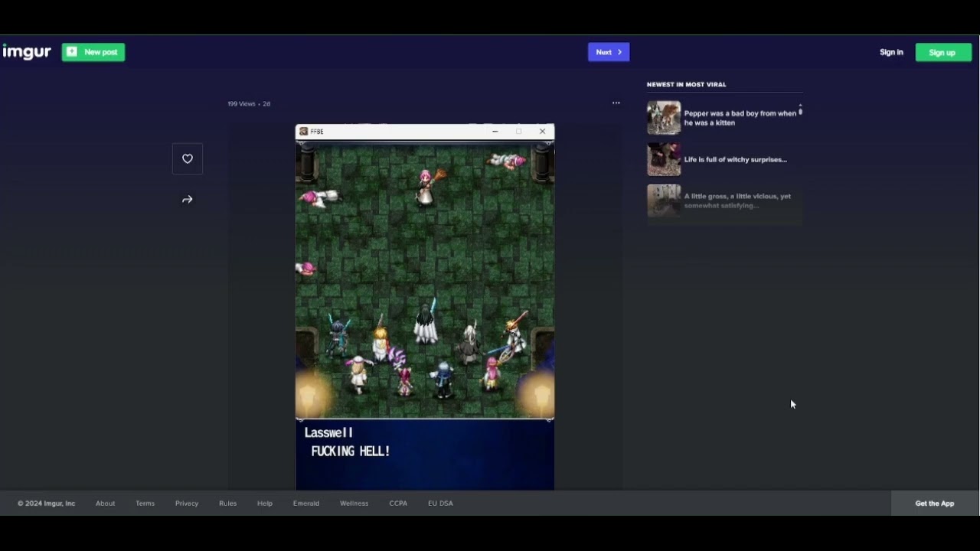Open the Rules footer link
The image size is (980, 551).
(228, 504)
